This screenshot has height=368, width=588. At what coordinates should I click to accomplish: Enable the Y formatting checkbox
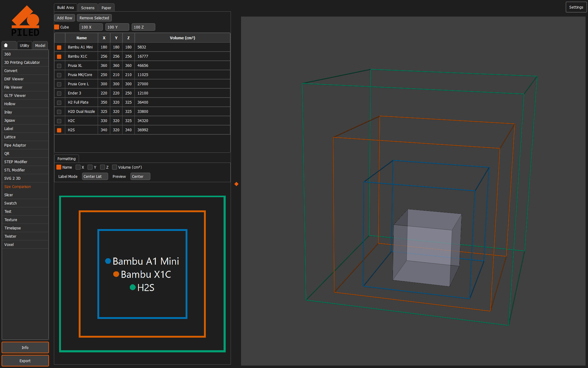(x=90, y=167)
